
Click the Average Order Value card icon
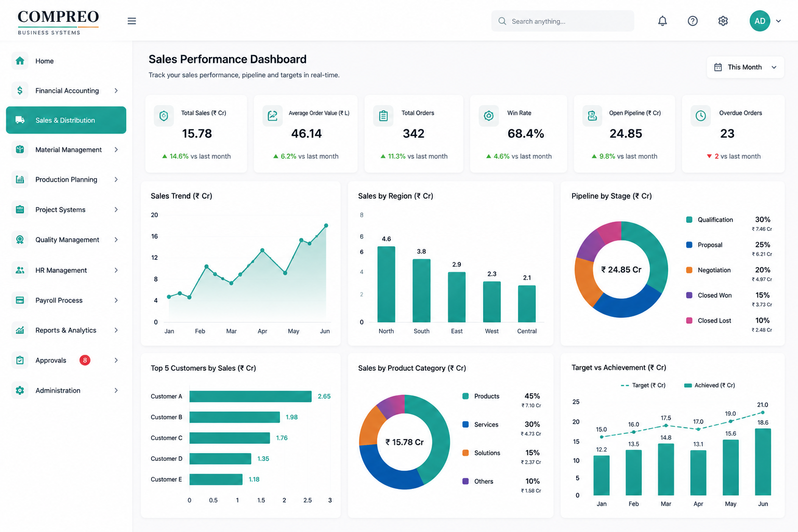pyautogui.click(x=272, y=116)
